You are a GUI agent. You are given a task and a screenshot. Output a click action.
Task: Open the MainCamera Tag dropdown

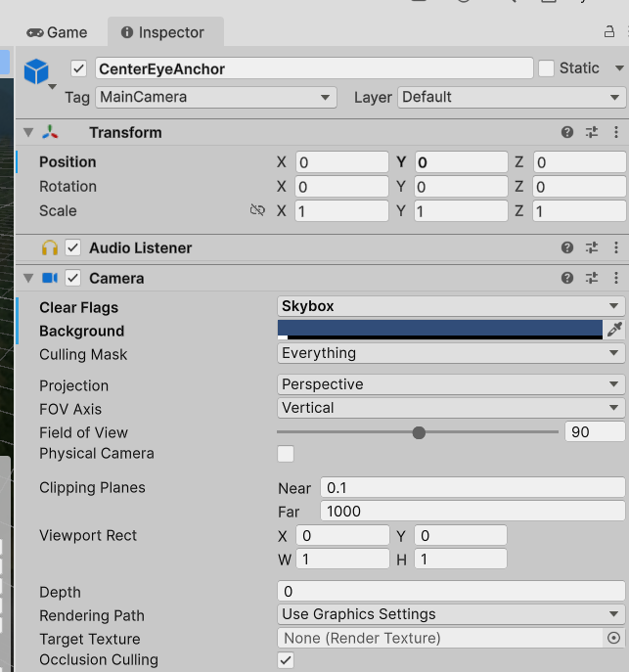(x=216, y=97)
